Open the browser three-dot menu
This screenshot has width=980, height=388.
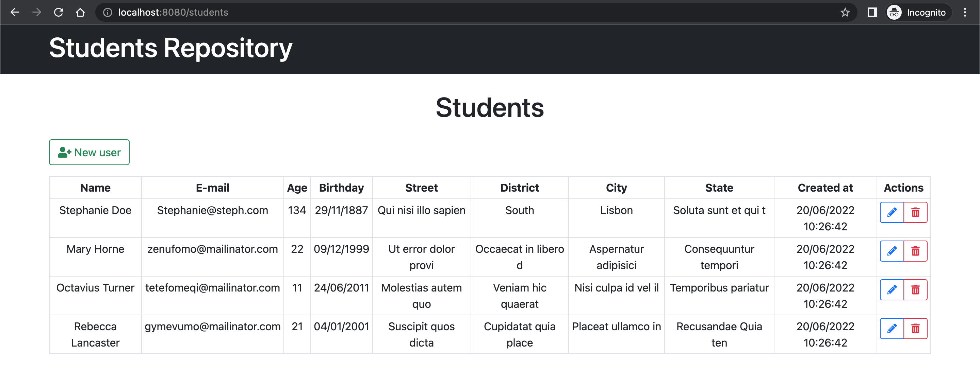964,12
